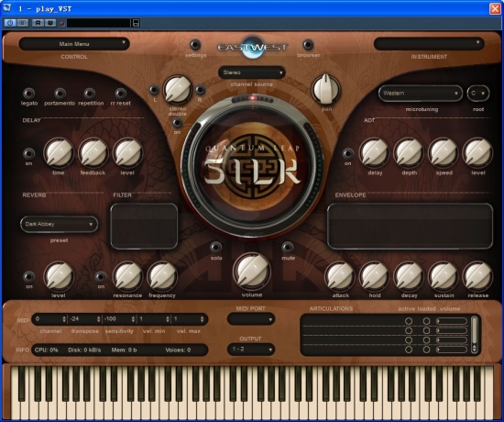Click the delay level knob
504x422 pixels.
[127, 153]
